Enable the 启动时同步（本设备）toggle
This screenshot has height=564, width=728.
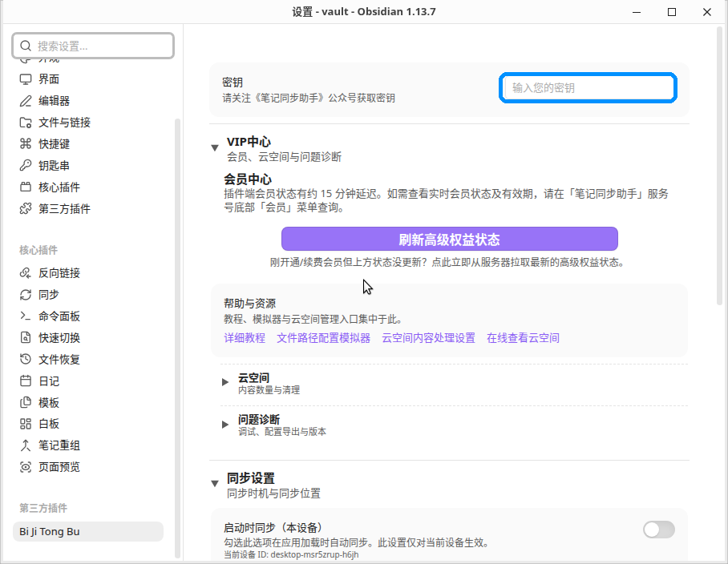click(x=659, y=530)
